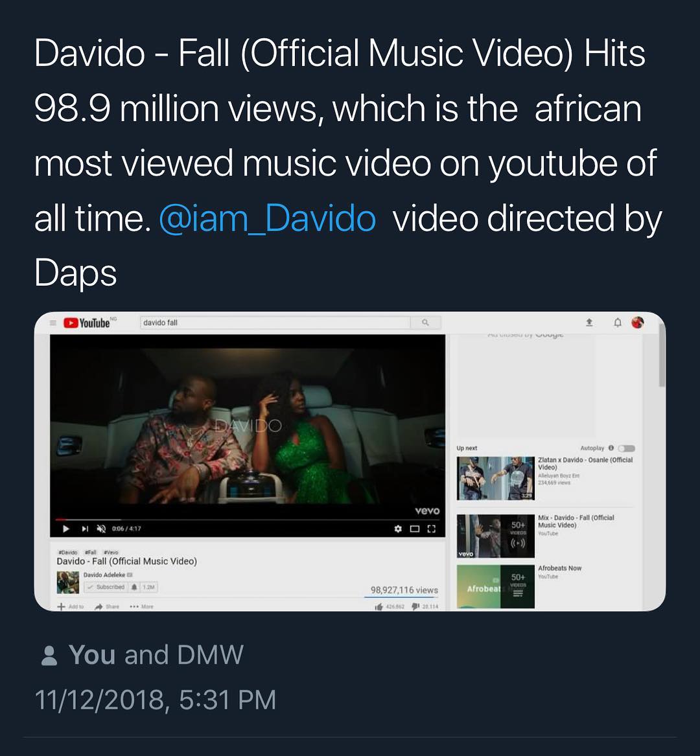The image size is (700, 756).
Task: Switch the player to theater mode
Action: click(x=415, y=529)
